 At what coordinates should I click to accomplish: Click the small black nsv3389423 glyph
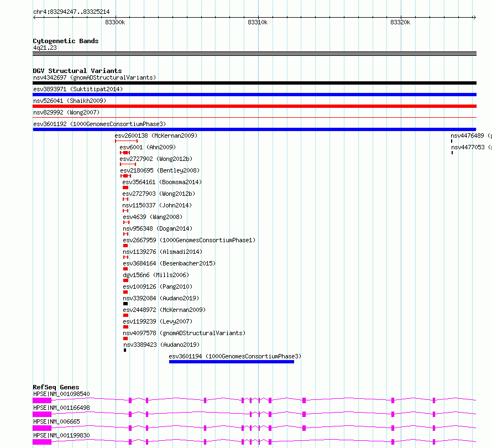tap(125, 350)
